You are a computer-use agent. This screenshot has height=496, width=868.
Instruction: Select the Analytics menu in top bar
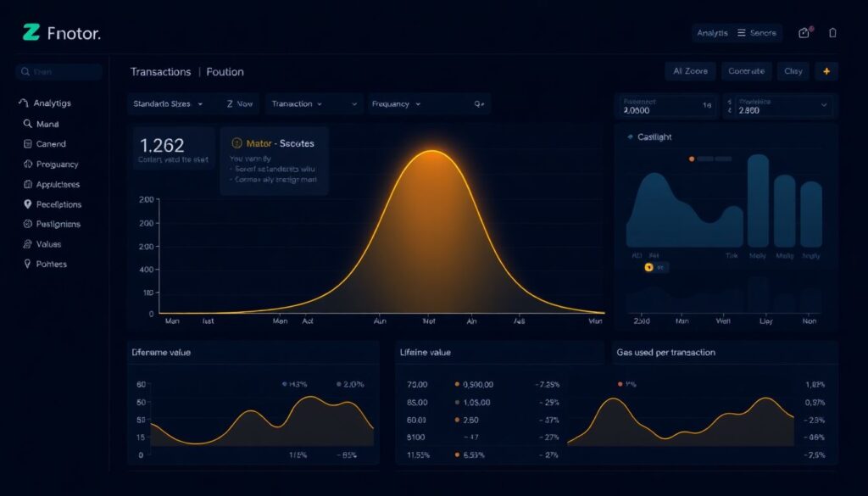(x=714, y=32)
